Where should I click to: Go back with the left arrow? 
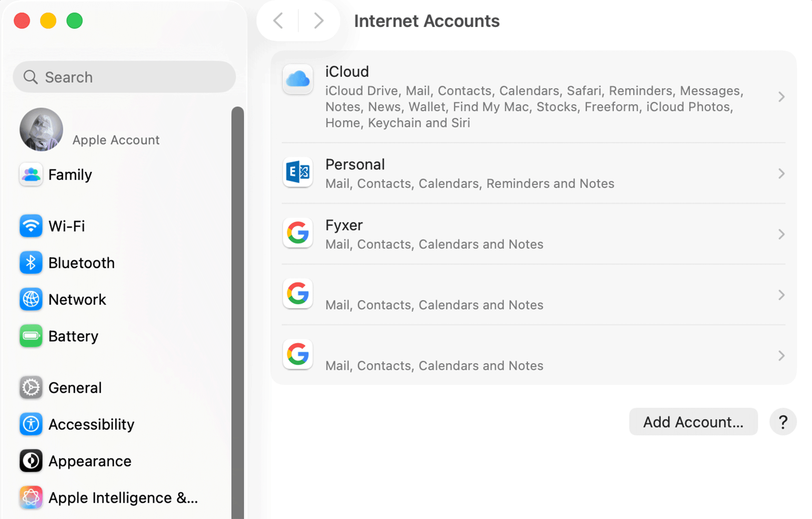[x=278, y=21]
